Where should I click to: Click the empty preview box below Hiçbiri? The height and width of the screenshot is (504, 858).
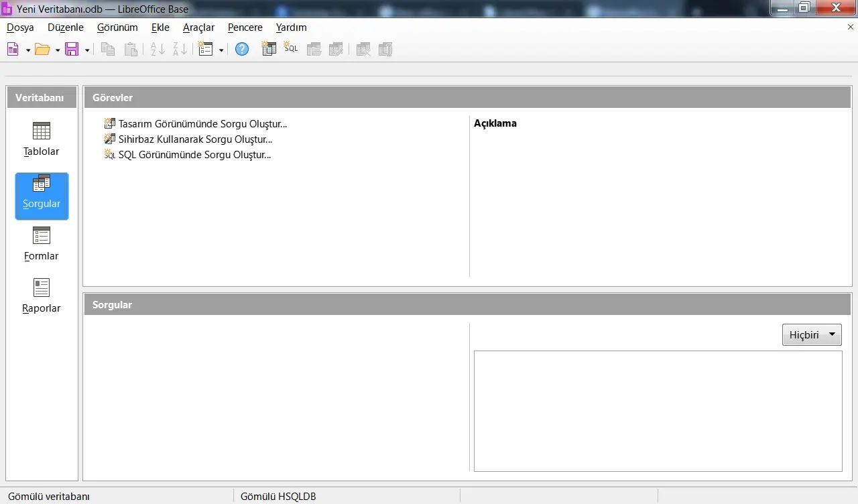click(658, 411)
